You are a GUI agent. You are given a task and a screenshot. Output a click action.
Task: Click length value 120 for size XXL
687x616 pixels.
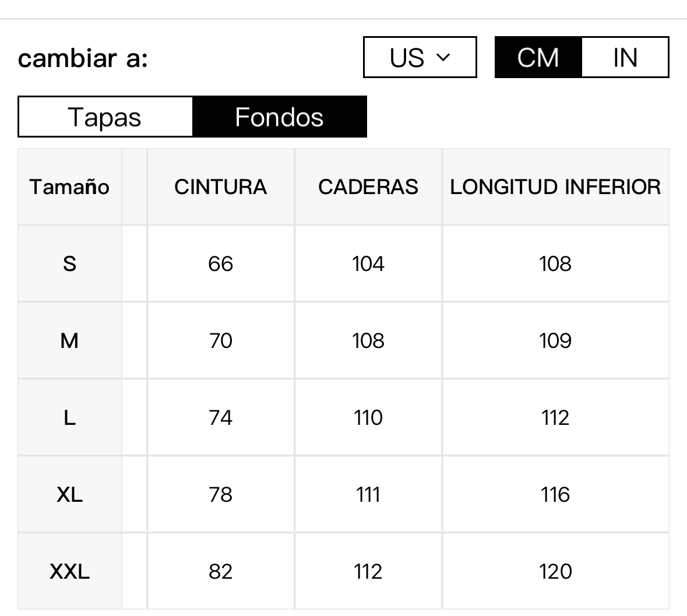555,571
